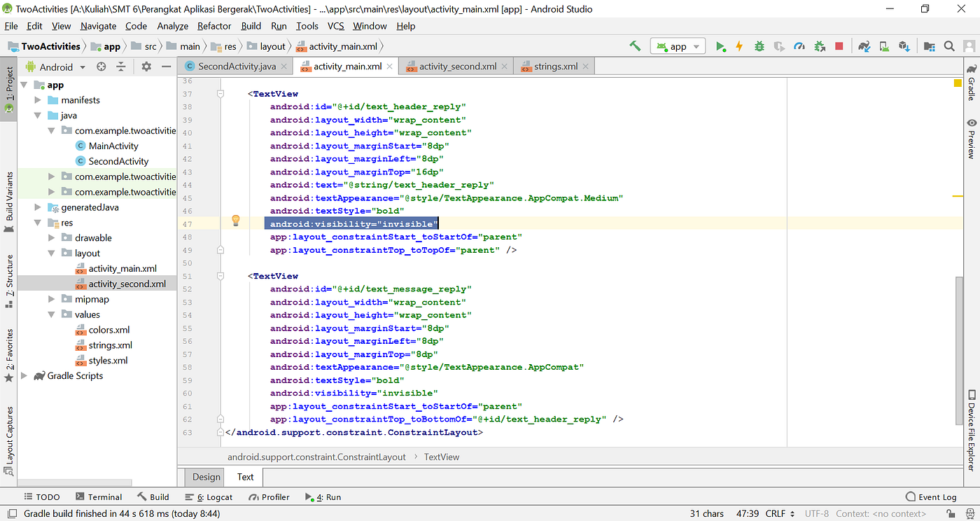Image resolution: width=980 pixels, height=521 pixels.
Task: Close the activity_main.xml tab
Action: tap(389, 67)
